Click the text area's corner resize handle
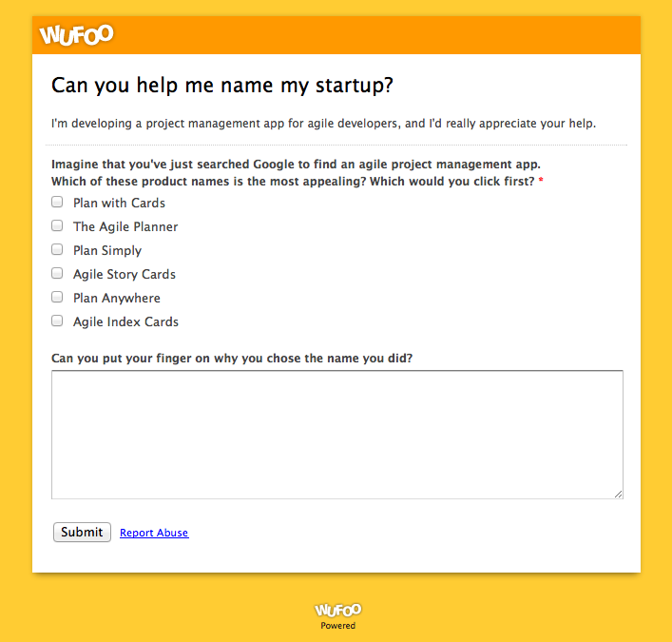This screenshot has height=642, width=672. 618,494
